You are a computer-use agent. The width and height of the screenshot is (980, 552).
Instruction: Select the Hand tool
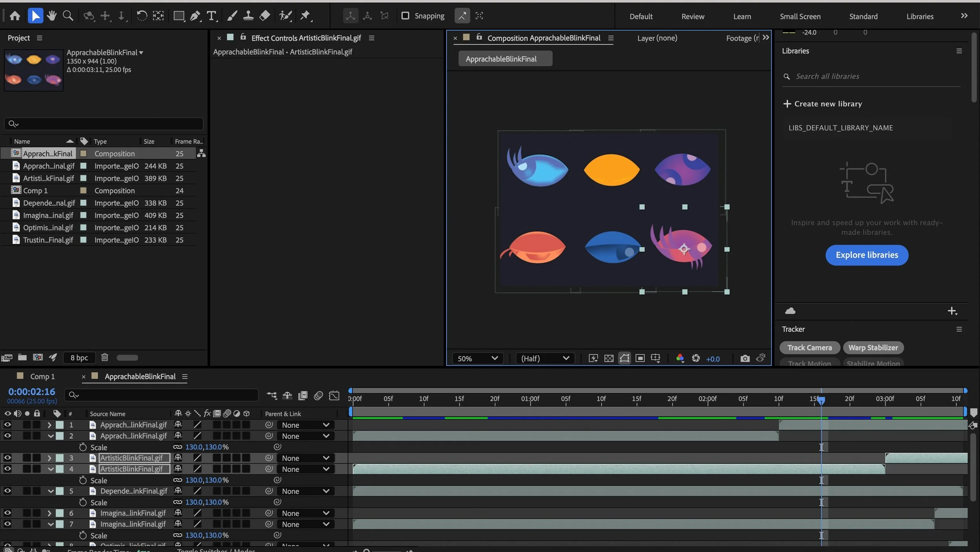point(51,16)
